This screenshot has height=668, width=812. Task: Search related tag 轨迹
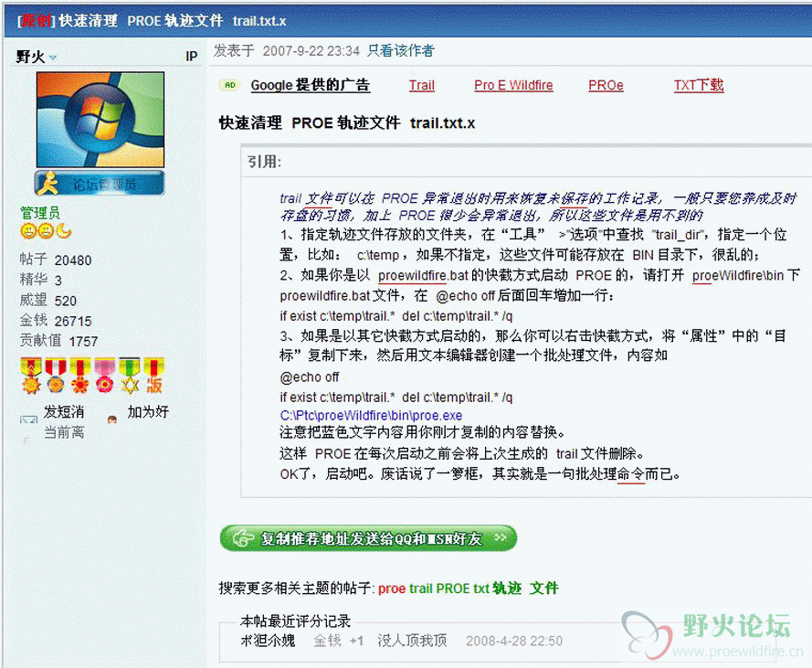507,588
